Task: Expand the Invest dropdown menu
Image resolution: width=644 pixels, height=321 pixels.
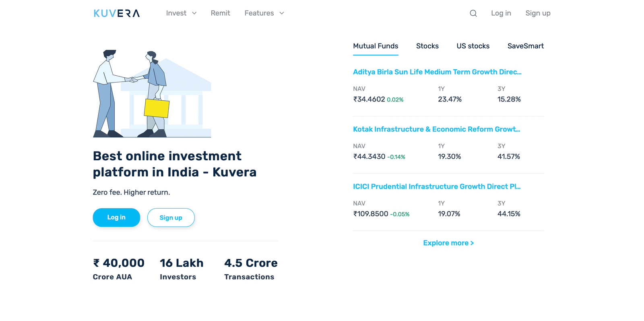Action: click(x=181, y=13)
